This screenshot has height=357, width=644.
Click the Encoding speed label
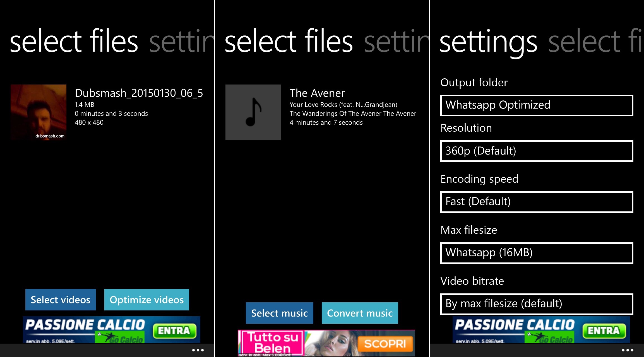pos(479,179)
